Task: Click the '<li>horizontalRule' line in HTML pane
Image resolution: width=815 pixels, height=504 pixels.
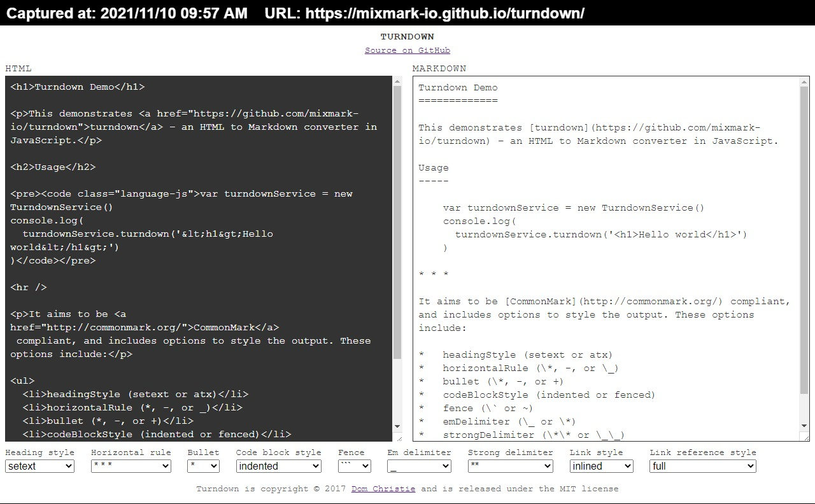Action: (x=132, y=407)
